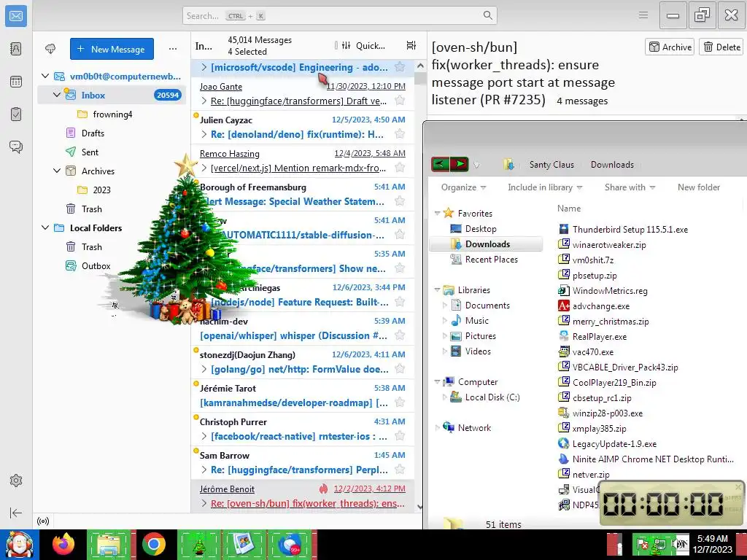Image resolution: width=747 pixels, height=560 pixels.
Task: Click message list scrollbar up arrow
Action: pos(419,65)
